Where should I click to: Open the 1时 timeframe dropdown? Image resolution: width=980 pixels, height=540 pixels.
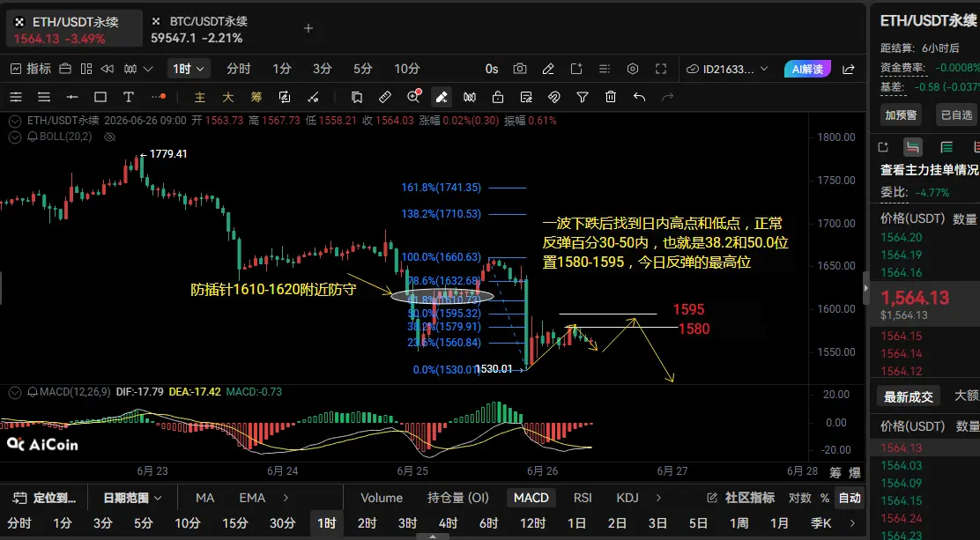(188, 69)
